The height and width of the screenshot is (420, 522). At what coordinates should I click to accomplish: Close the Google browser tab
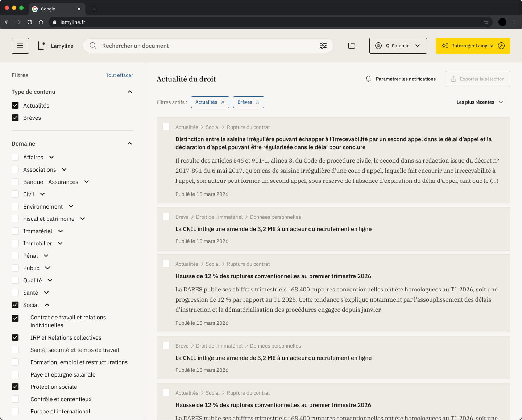point(79,9)
